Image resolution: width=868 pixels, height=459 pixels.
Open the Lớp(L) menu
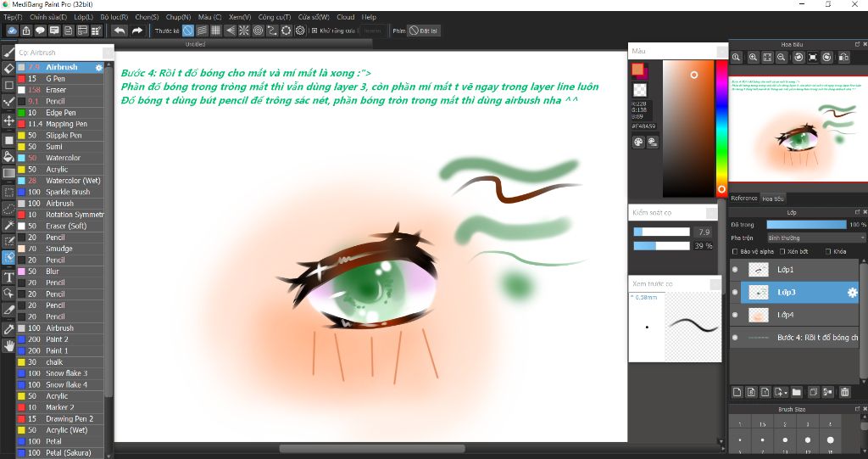[84, 17]
